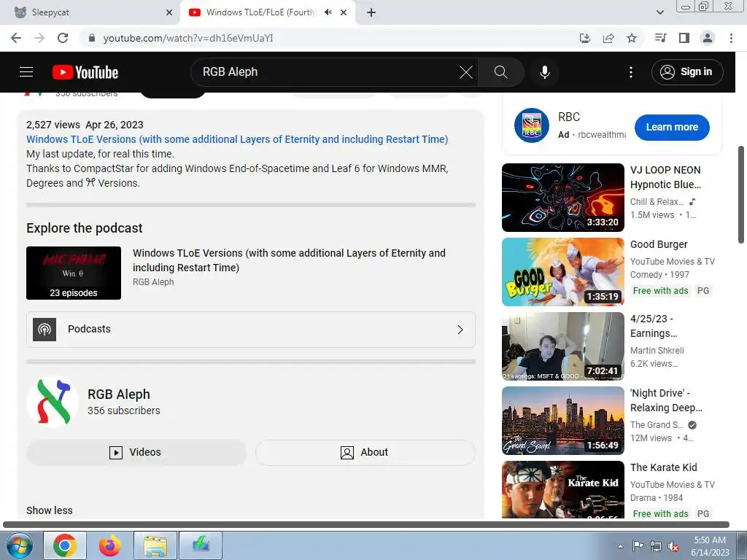This screenshot has height=560, width=747.
Task: Open RGB Aleph channel avatar
Action: pos(53,402)
